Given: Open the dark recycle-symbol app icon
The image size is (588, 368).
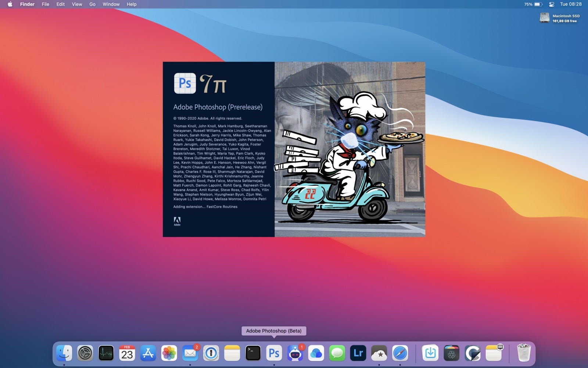Looking at the screenshot, I should 451,353.
